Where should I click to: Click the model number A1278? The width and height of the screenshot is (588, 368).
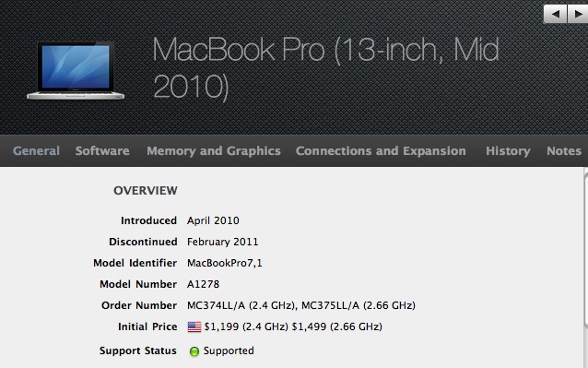[x=204, y=284]
